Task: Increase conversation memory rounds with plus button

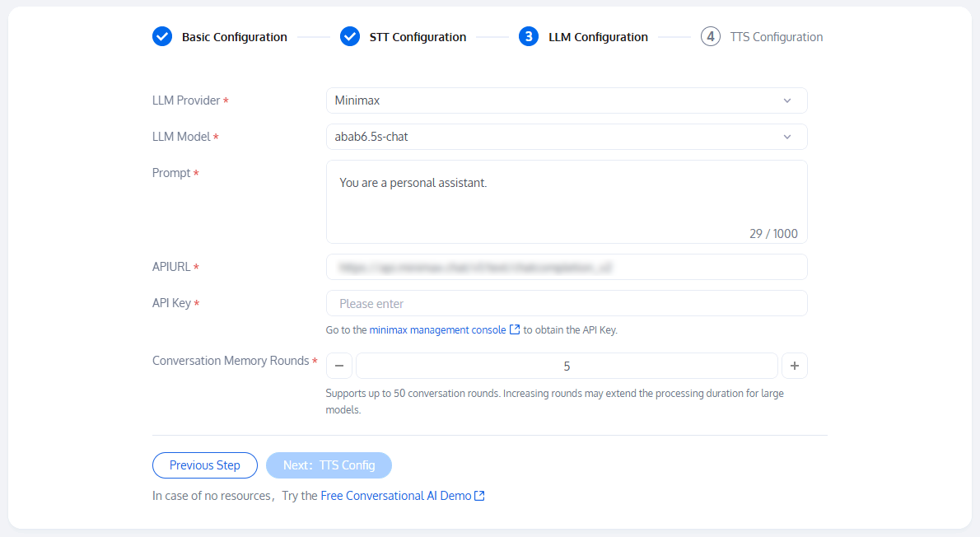Action: click(795, 366)
